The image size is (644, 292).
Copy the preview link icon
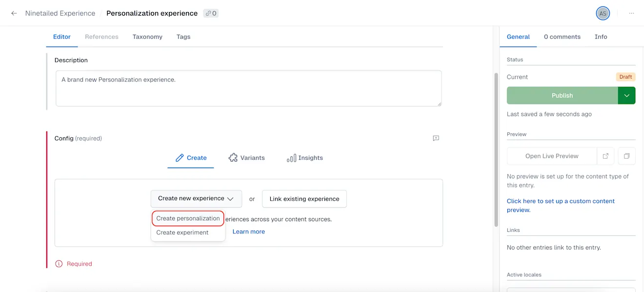(x=627, y=156)
